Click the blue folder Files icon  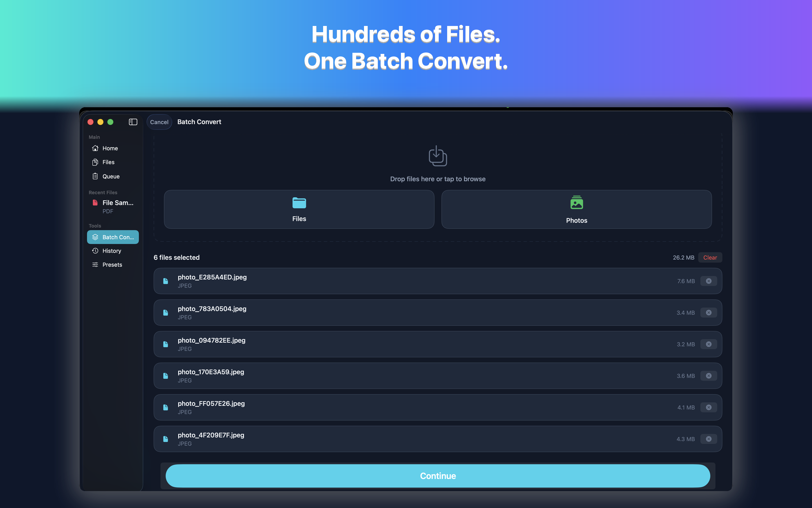[x=299, y=203]
